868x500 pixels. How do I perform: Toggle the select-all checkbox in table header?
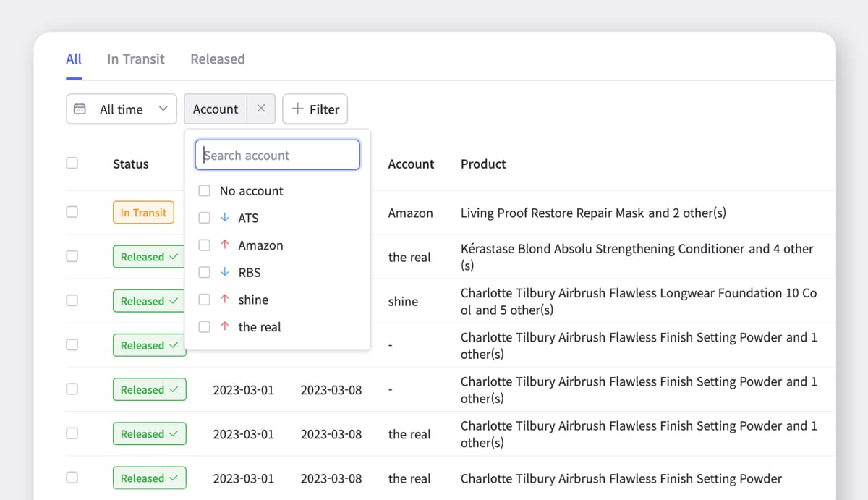coord(72,164)
